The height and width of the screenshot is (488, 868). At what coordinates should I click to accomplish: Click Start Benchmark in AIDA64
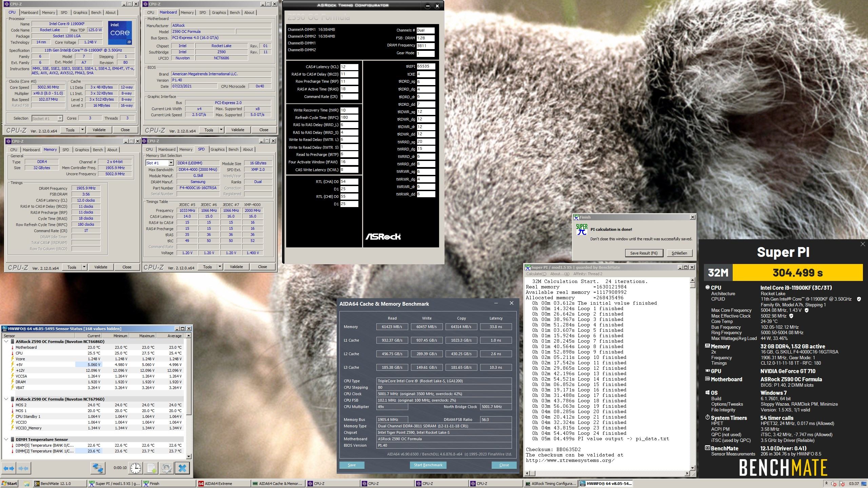(428, 465)
